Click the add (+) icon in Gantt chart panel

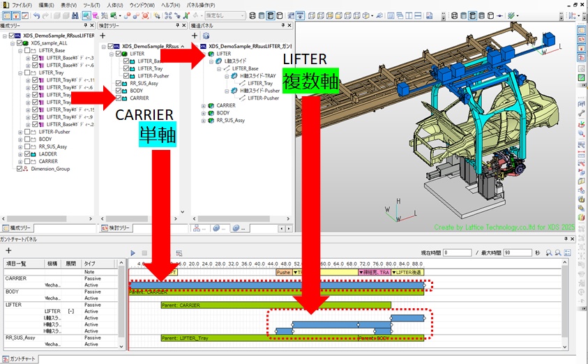click(8, 250)
